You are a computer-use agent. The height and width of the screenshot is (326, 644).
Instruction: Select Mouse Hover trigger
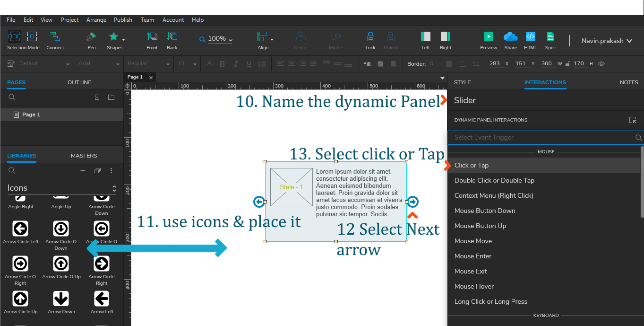pyautogui.click(x=474, y=286)
